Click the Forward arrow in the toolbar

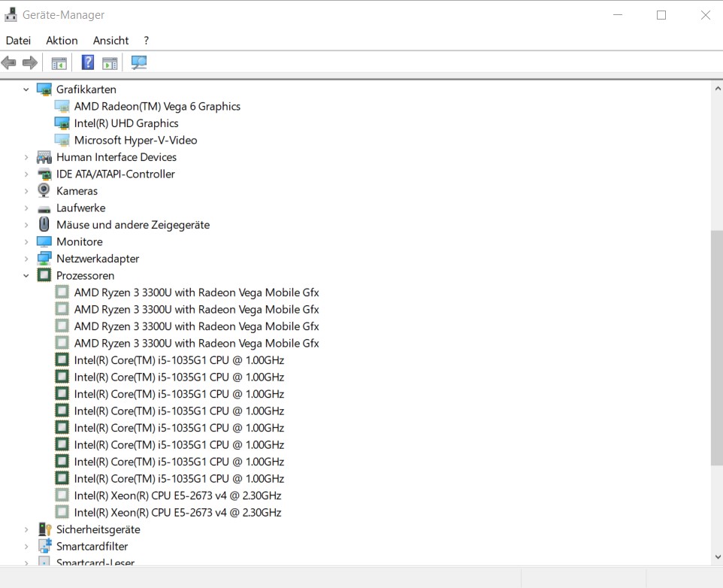point(30,62)
